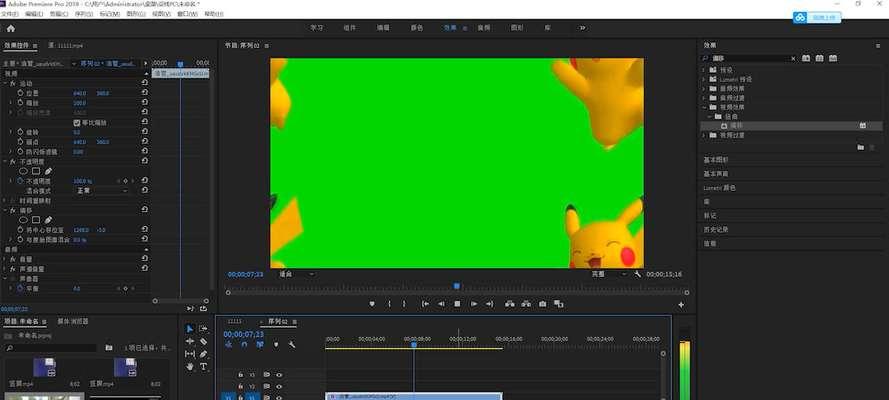Open the 基本图形 panel
The height and width of the screenshot is (400, 889).
(x=716, y=160)
